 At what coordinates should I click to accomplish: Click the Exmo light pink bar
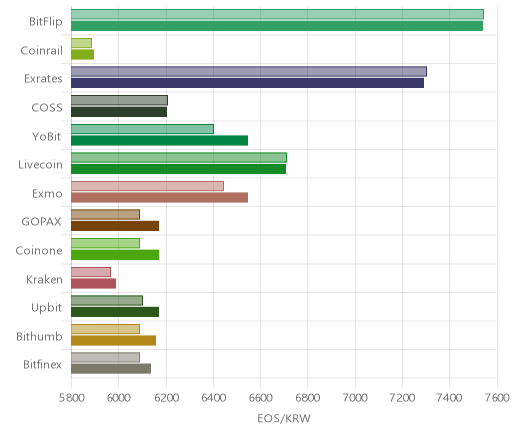[x=147, y=186]
